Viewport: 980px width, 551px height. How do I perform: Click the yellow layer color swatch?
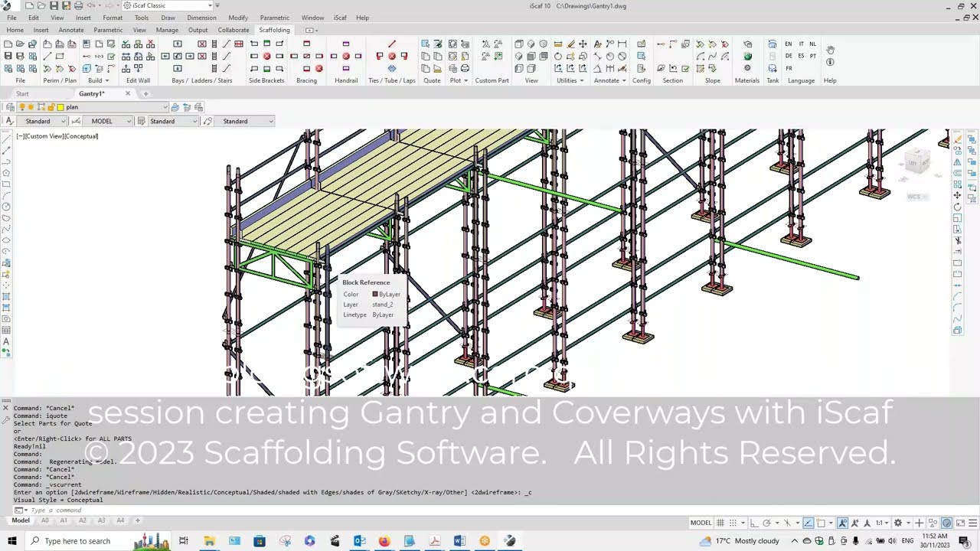click(x=60, y=107)
